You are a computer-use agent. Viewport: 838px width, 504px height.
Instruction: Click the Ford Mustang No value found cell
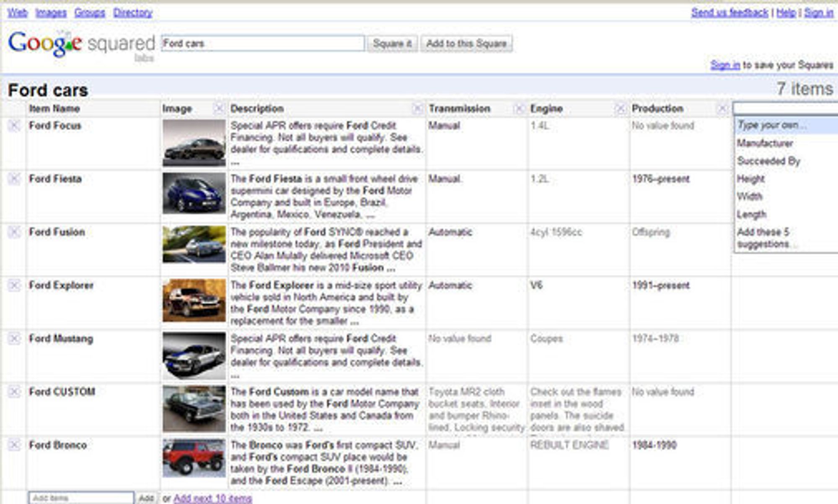460,339
